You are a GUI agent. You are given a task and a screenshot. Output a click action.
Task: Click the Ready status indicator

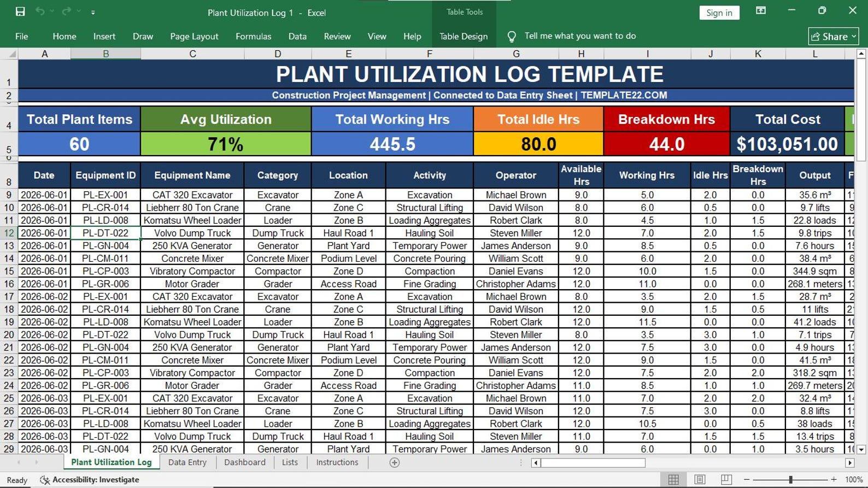tap(17, 480)
